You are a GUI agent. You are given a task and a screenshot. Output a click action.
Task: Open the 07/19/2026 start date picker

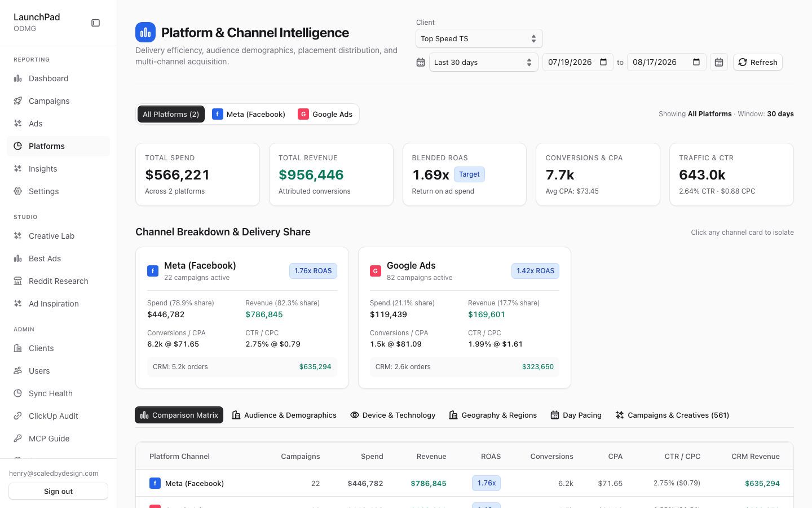[x=577, y=62]
